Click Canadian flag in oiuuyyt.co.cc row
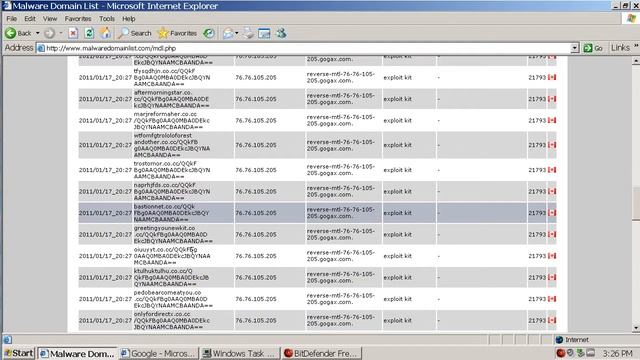 coord(552,256)
